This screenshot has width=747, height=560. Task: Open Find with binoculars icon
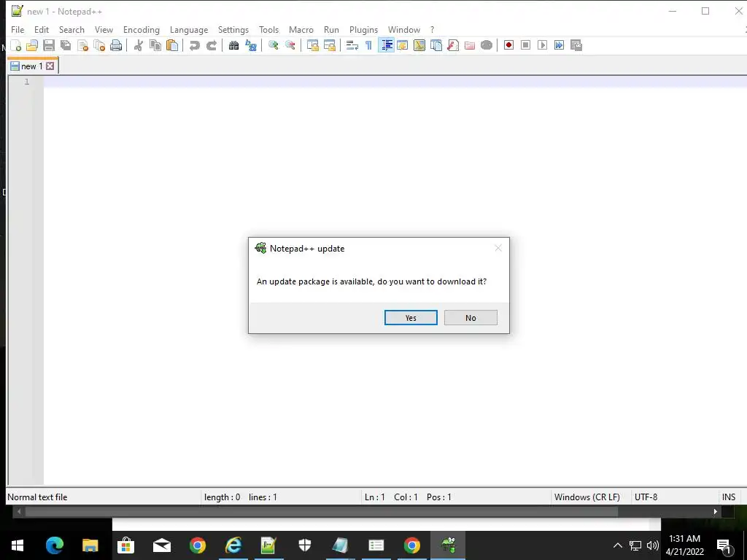(x=233, y=45)
